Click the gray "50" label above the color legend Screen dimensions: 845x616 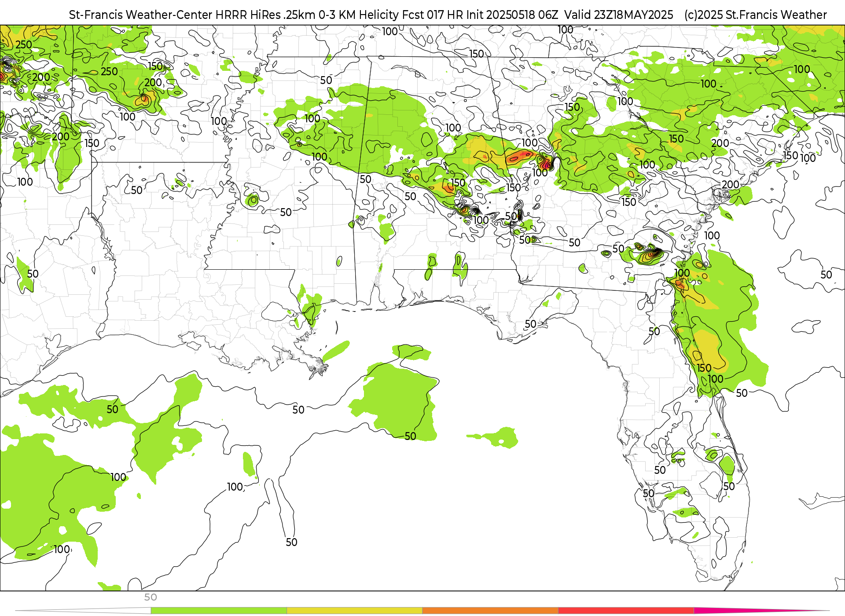coord(151,597)
